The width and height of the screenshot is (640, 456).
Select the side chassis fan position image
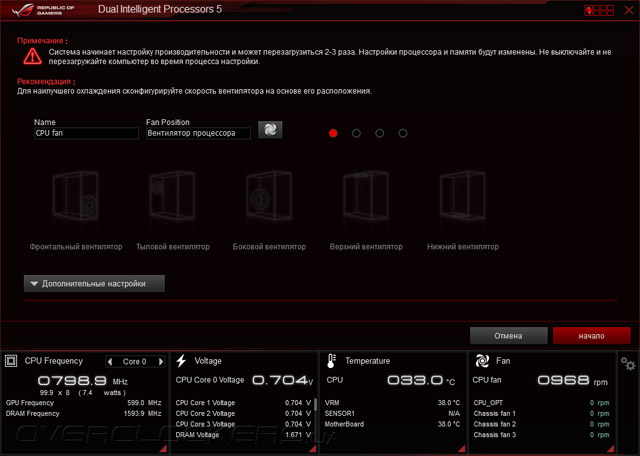[x=269, y=196]
